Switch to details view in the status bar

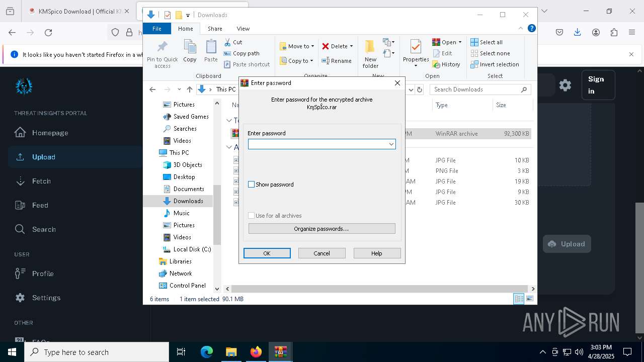(x=519, y=299)
